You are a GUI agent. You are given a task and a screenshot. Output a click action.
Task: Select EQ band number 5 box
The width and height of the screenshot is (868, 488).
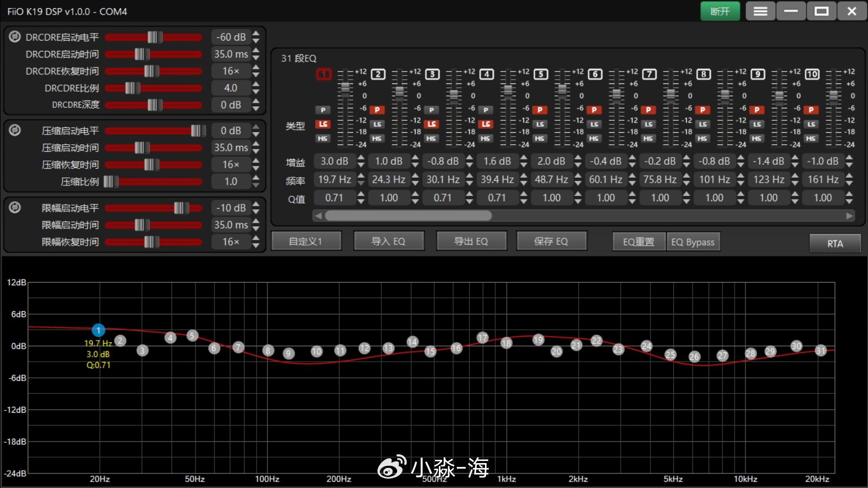pyautogui.click(x=540, y=74)
